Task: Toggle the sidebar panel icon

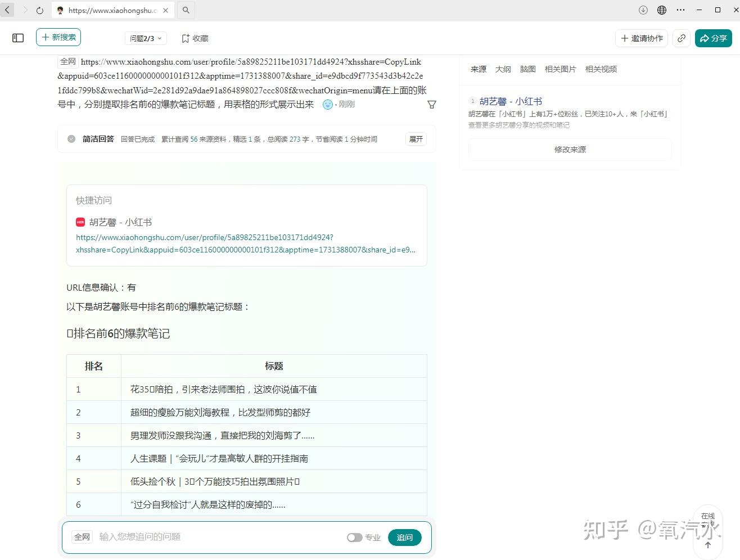Action: [x=18, y=38]
